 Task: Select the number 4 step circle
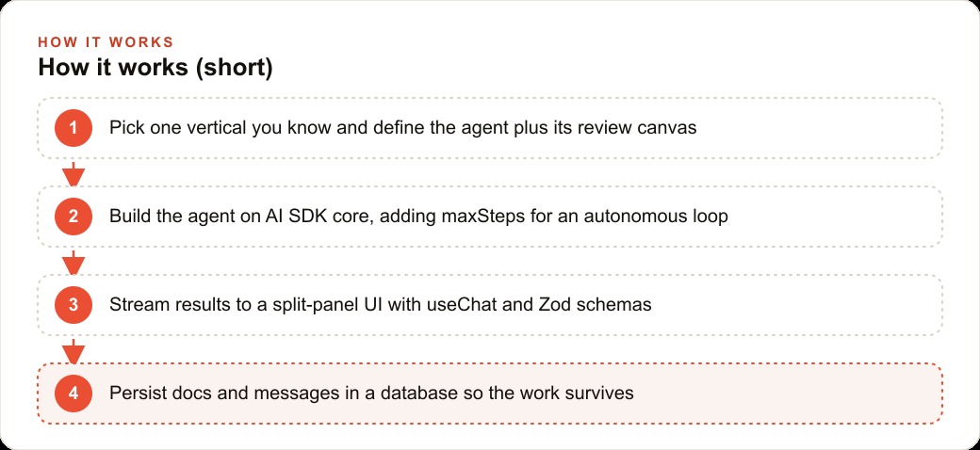(x=73, y=394)
